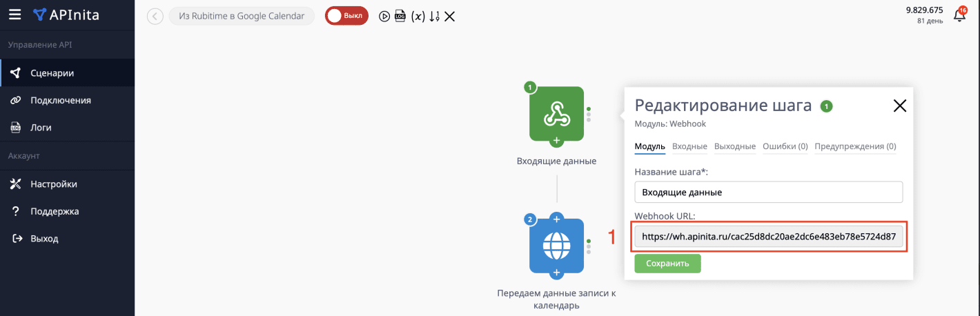Open the three-dot menu beside the Webhook node
Viewport: 980px width, 316px height.
(589, 115)
